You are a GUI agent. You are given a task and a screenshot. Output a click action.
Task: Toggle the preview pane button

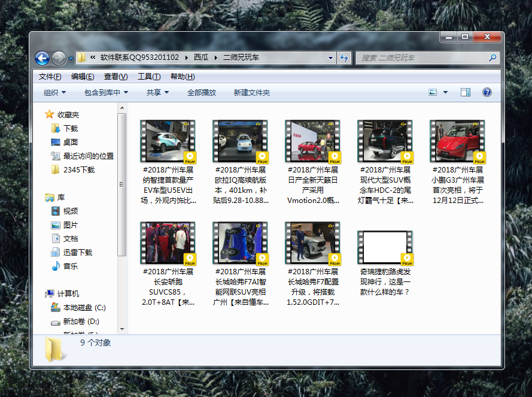click(466, 92)
